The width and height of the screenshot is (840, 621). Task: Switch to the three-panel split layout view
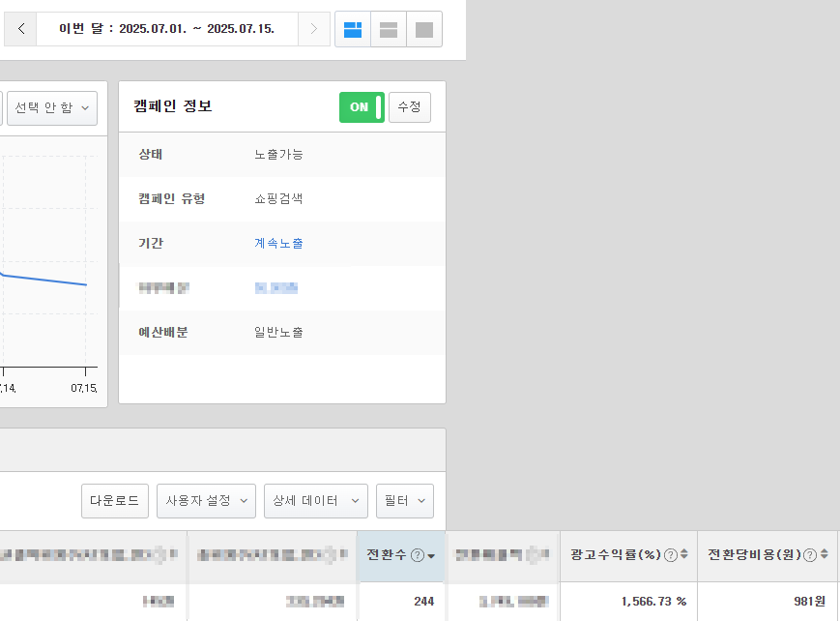coord(353,29)
